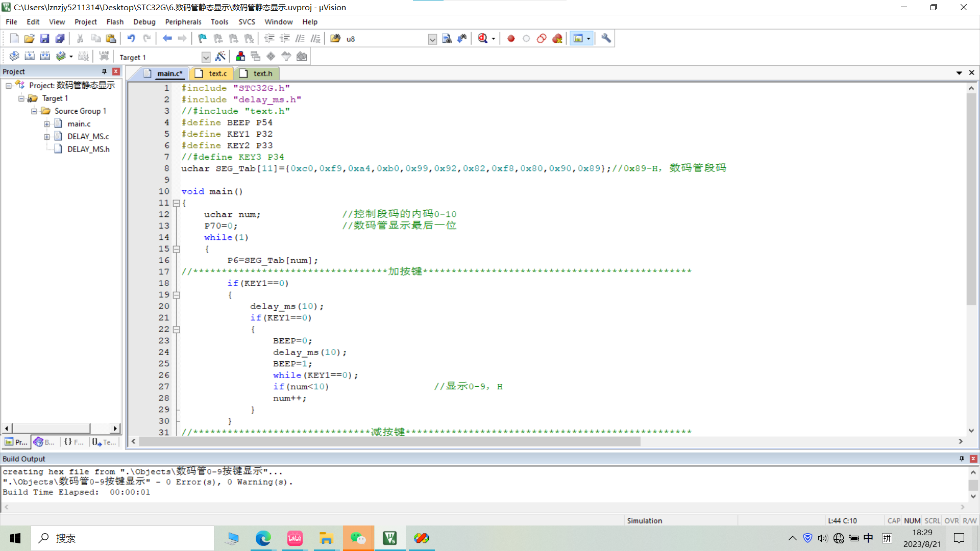Viewport: 980px width, 551px height.
Task: Open editor tab list dropdown arrow
Action: click(959, 73)
